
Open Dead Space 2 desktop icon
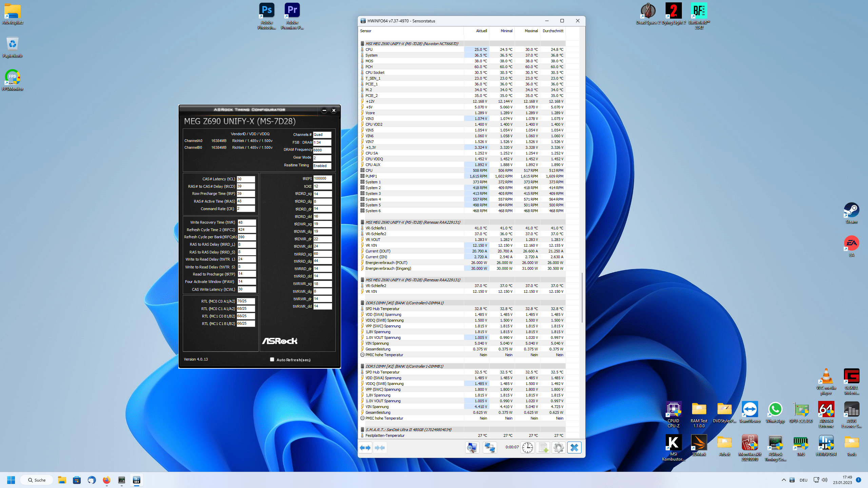[648, 14]
